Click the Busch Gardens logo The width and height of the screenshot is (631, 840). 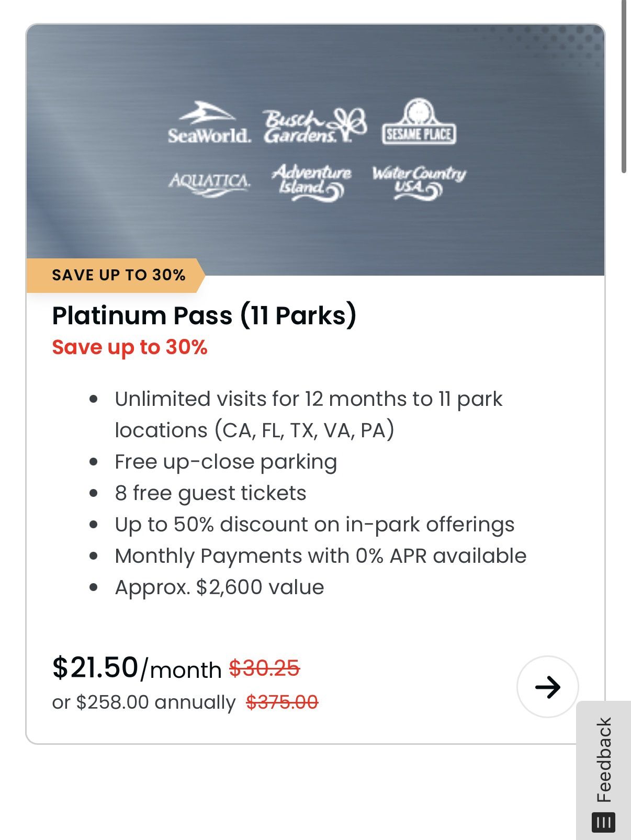point(314,126)
